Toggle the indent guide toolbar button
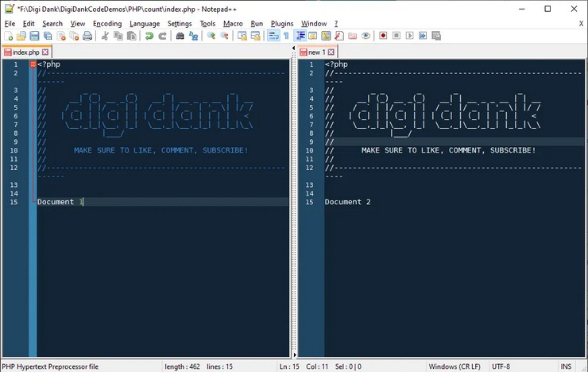 click(x=301, y=36)
